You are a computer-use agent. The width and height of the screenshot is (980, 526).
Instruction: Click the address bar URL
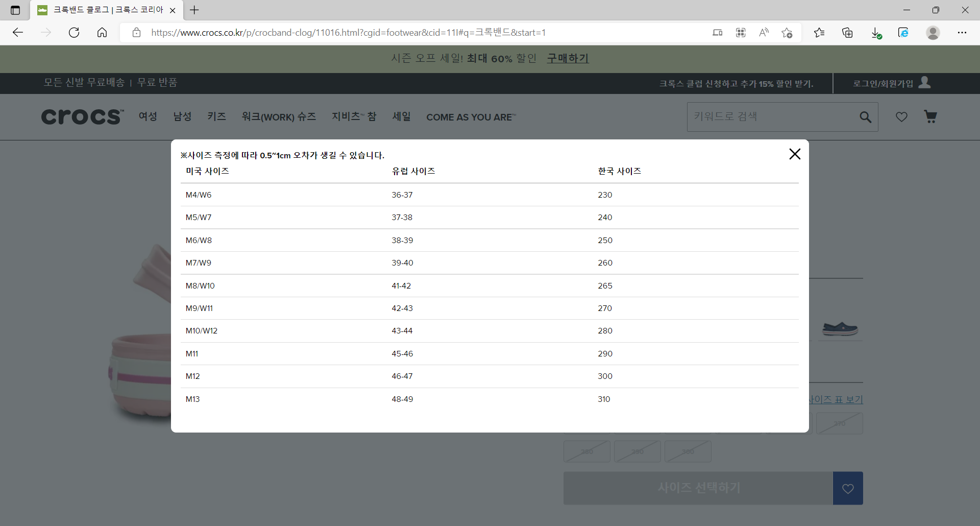point(349,33)
